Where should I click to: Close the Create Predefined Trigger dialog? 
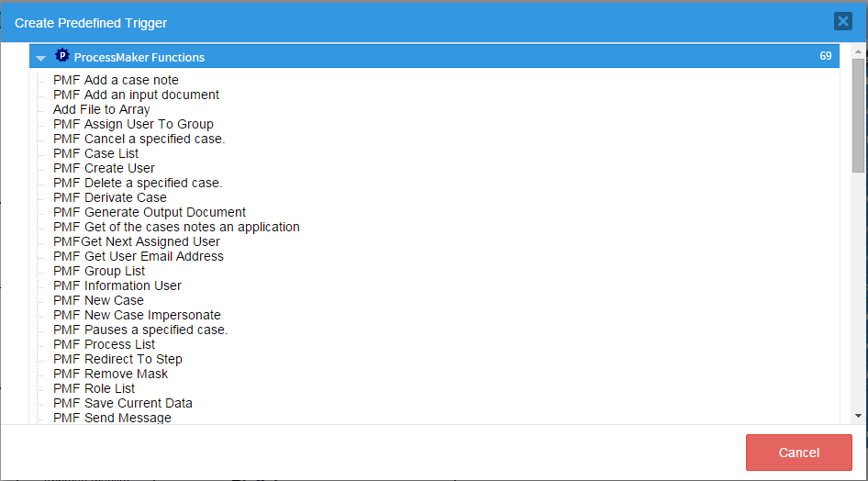point(842,21)
